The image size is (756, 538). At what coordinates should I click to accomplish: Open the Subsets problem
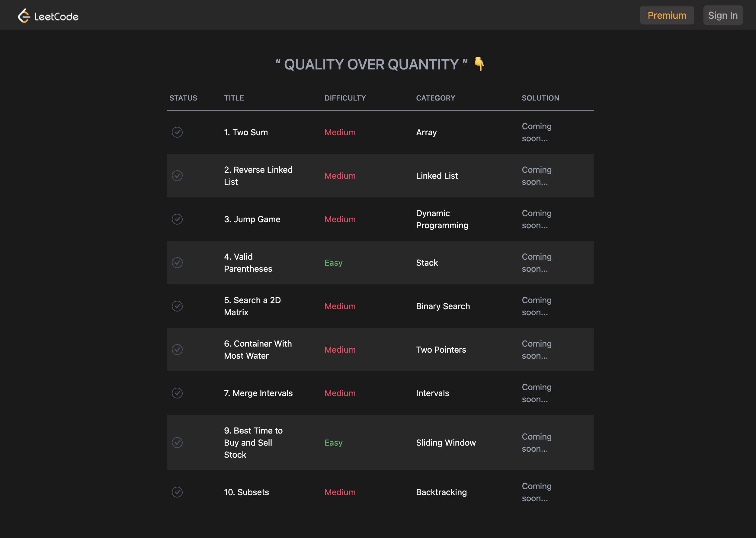click(x=246, y=492)
